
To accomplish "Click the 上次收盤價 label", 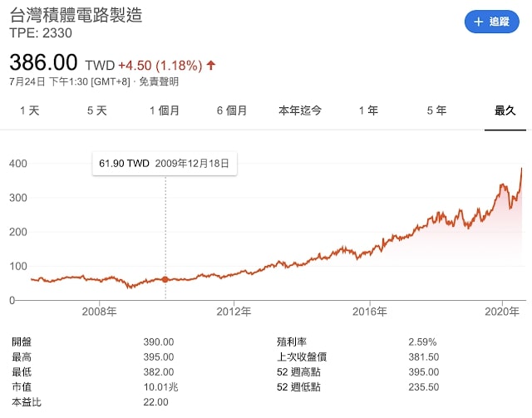I will 302,357.
